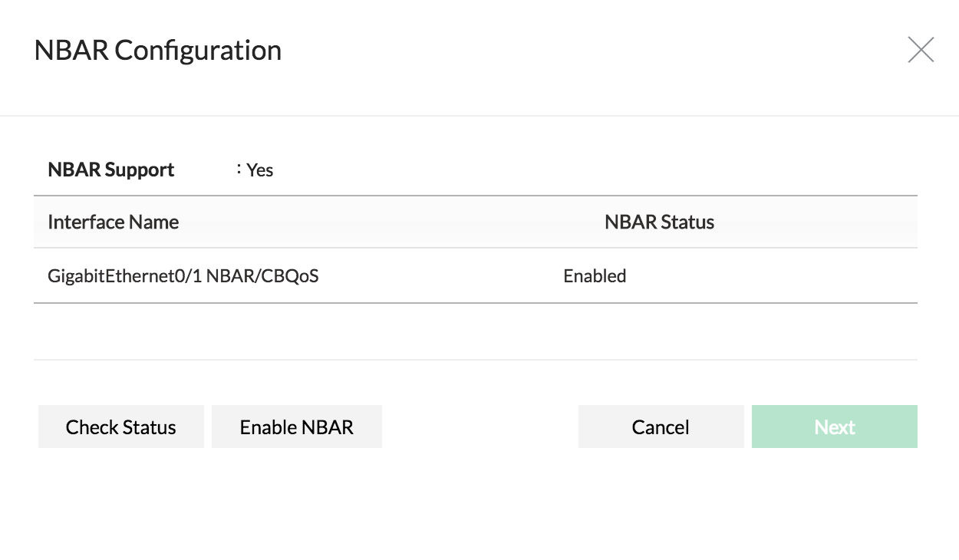Enable NBAR on the listed interface
The image size is (959, 560).
click(x=296, y=427)
